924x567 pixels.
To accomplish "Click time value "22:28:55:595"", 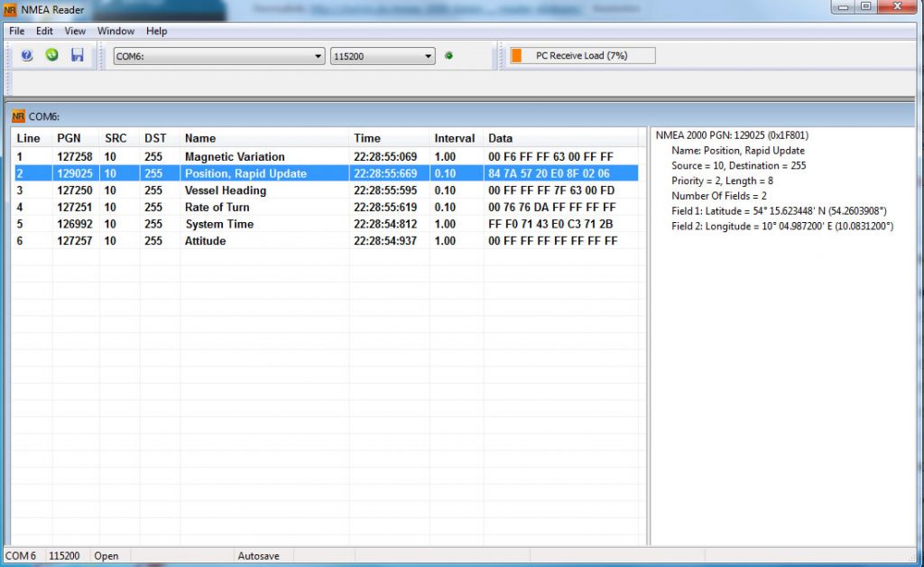I will [x=385, y=191].
